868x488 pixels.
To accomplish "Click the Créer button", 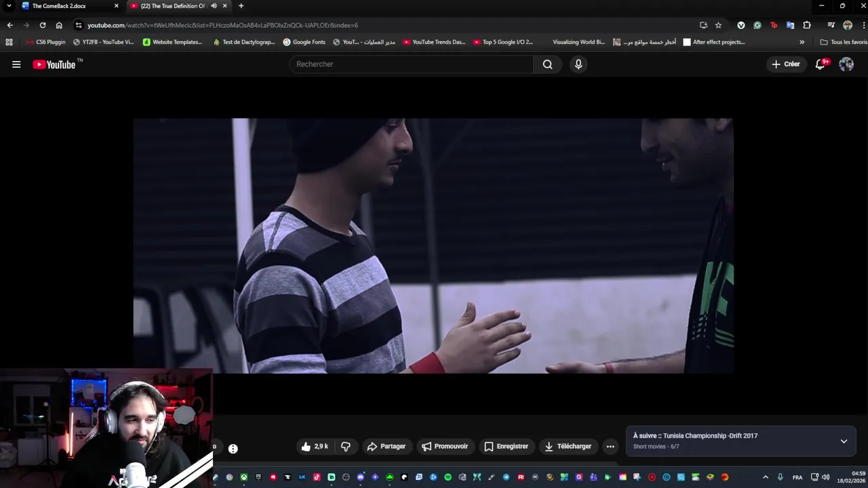I will [x=785, y=64].
